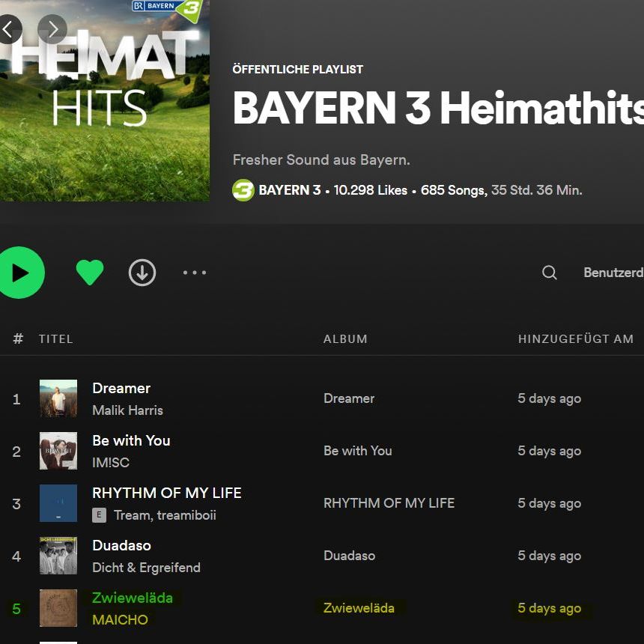Click description Fresher Sound aus Bayern
Screen dimensions: 644x644
(321, 160)
